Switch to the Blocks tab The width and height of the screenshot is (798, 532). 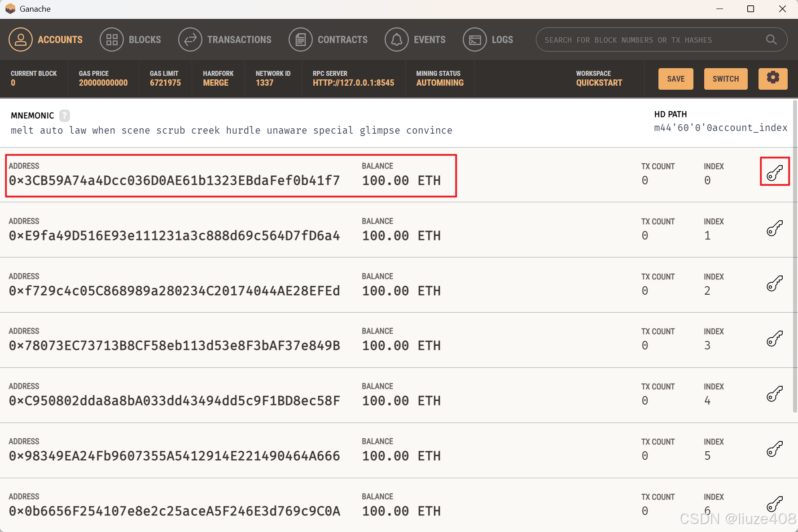pos(130,39)
